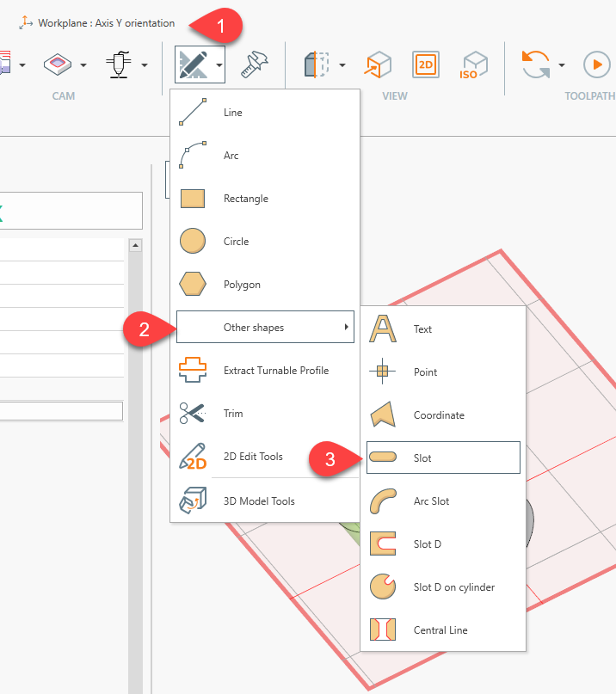The image size is (616, 694).
Task: Select Rectangle from the draw menu
Action: click(245, 199)
